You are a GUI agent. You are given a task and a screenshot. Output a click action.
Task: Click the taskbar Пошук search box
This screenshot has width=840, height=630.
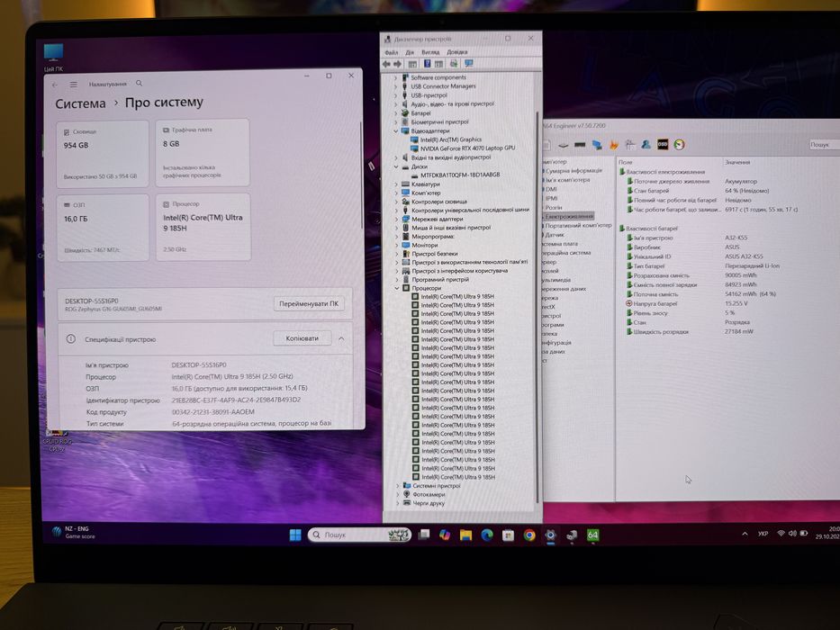[359, 535]
